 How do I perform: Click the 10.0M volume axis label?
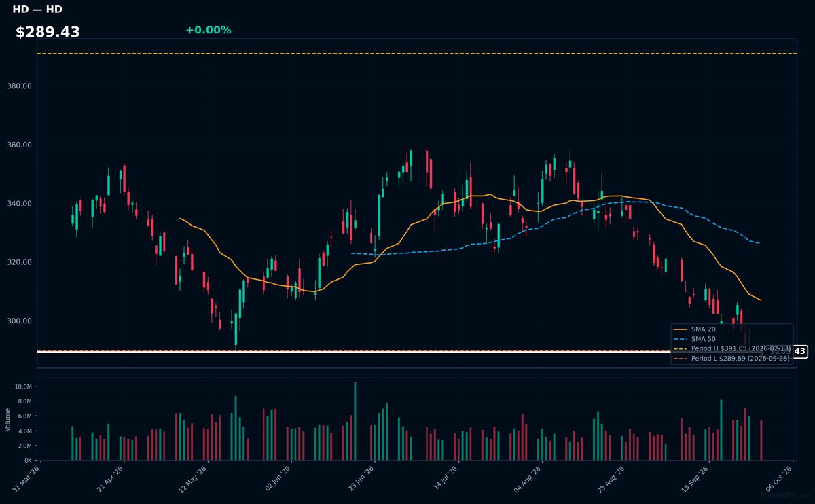click(x=24, y=386)
